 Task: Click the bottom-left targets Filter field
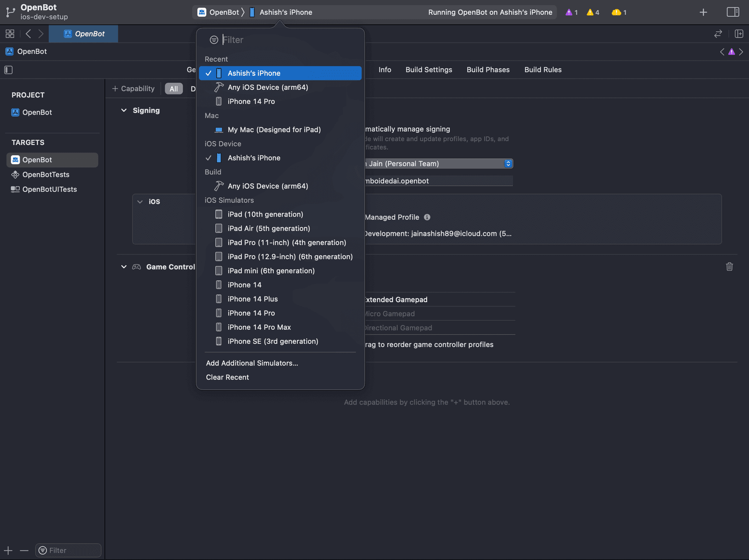68,551
